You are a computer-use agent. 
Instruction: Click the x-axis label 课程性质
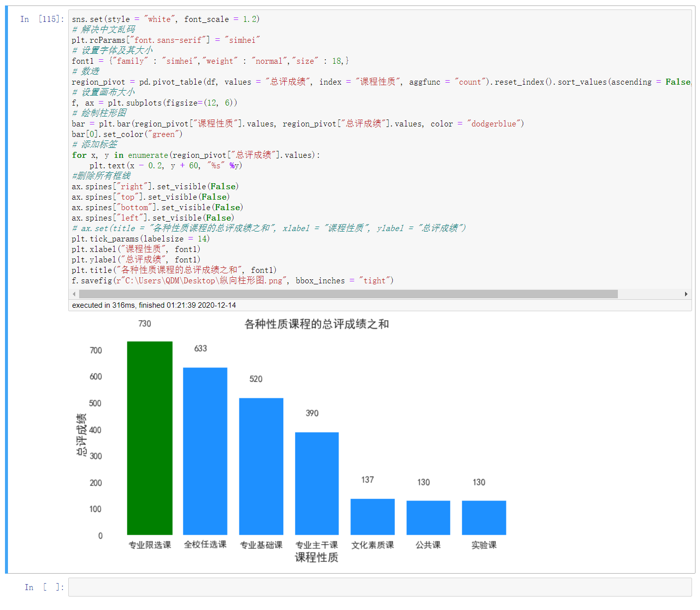coord(317,557)
